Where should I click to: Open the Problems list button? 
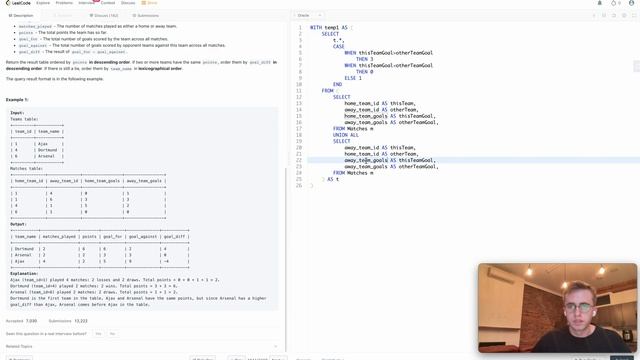20,358
